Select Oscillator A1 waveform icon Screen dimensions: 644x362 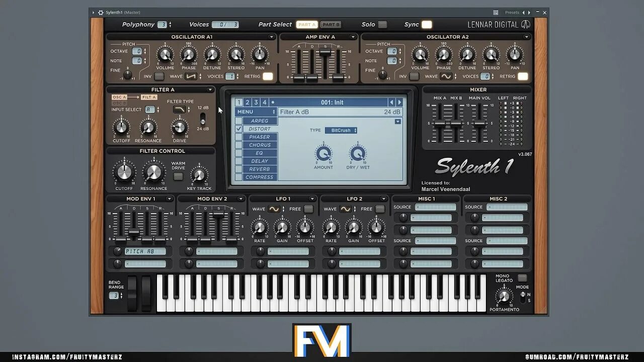click(191, 76)
